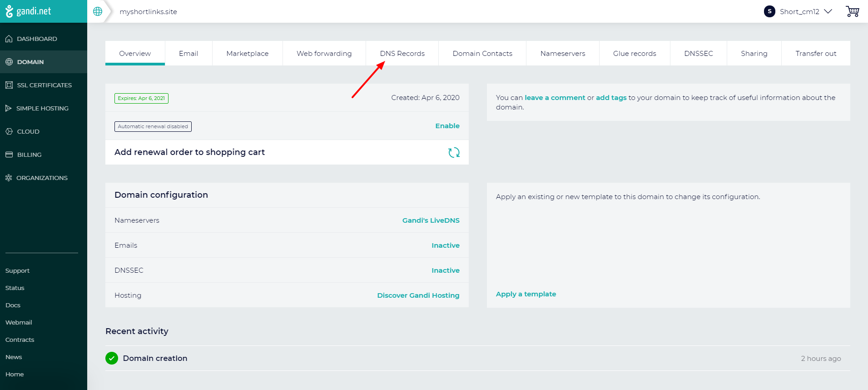868x390 pixels.
Task: Open the Status link in the sidebar
Action: tap(15, 288)
